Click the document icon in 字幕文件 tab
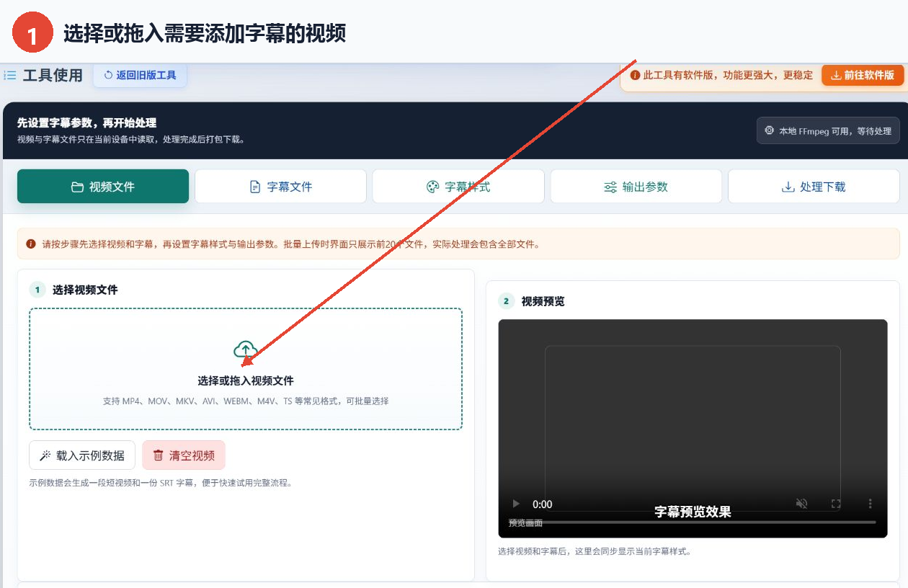Screen dimensions: 908x588 tap(255, 187)
